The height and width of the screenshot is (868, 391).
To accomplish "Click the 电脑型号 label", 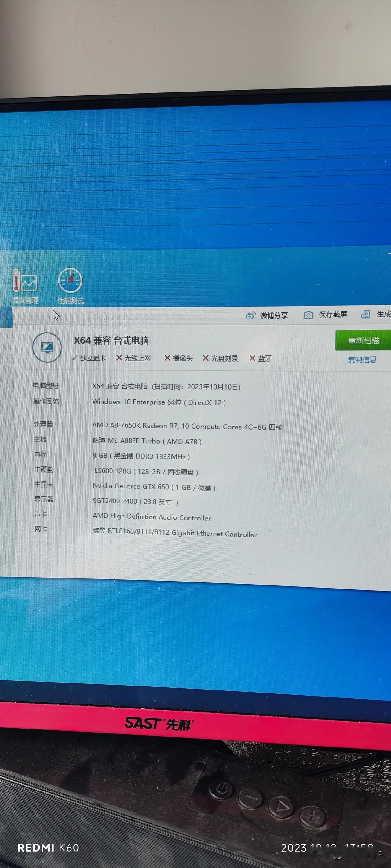I will tap(46, 386).
